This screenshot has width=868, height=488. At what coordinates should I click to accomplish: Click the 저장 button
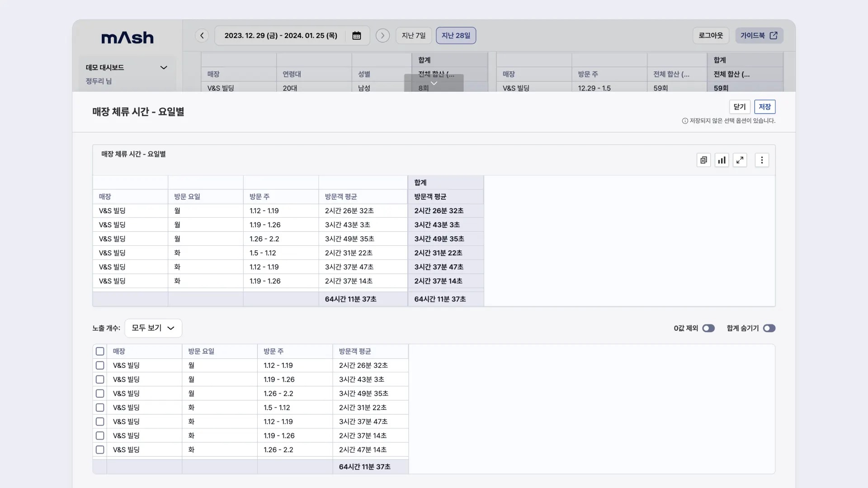pyautogui.click(x=764, y=107)
